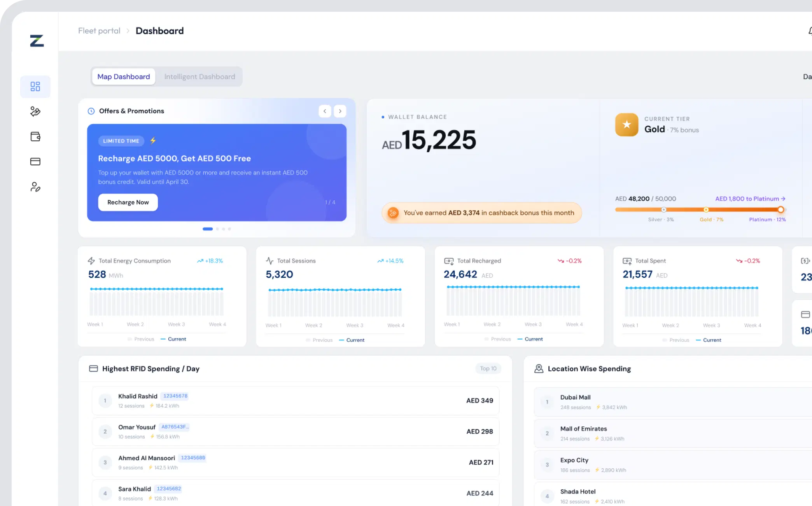Click the gold star tier badge
This screenshot has width=812, height=506.
[626, 124]
